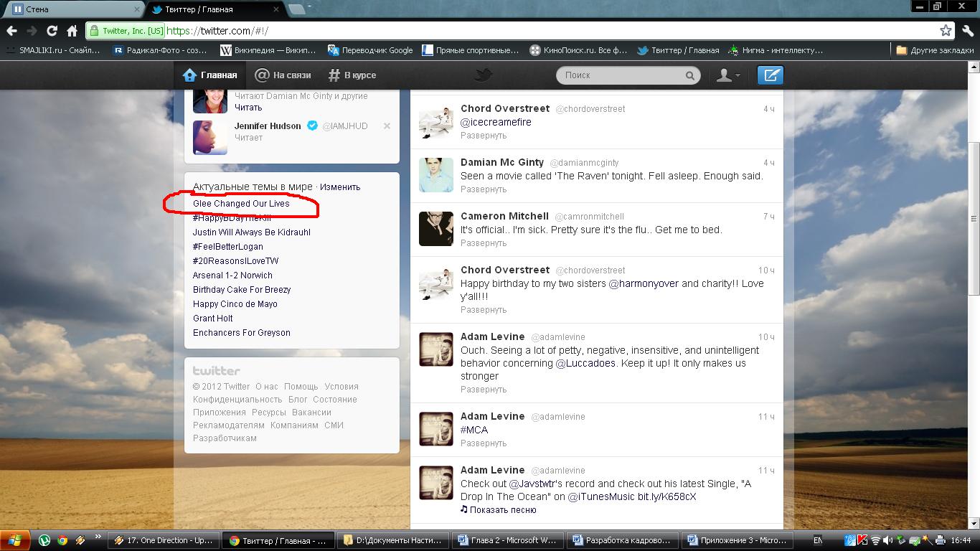
Task: Expand Damian Mc Ginty's tweet via Развернуть
Action: coord(484,189)
